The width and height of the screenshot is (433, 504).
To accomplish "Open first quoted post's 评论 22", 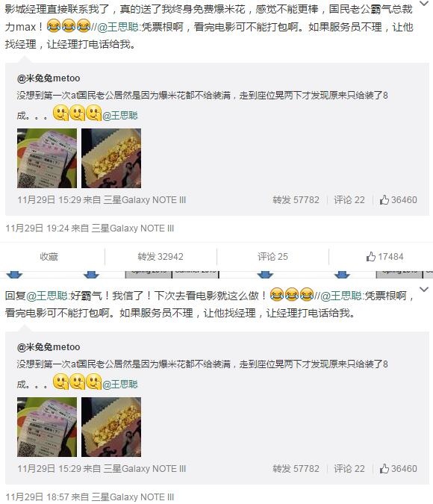I will pos(349,200).
